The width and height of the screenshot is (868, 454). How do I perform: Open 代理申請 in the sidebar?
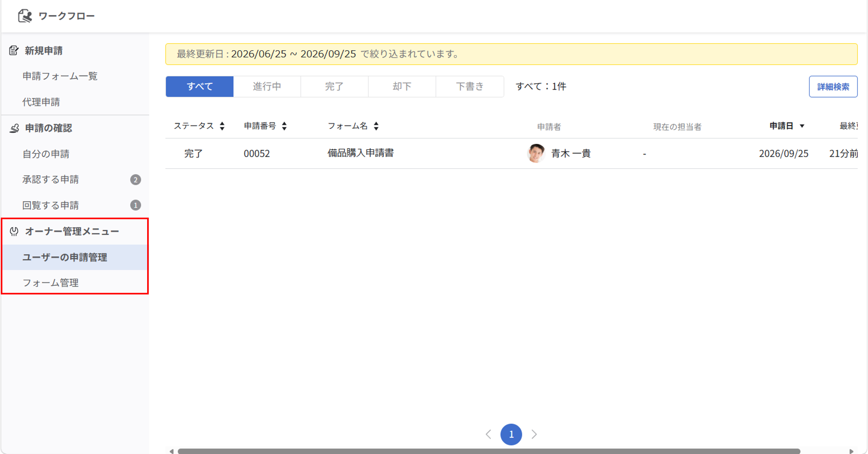[x=41, y=102]
